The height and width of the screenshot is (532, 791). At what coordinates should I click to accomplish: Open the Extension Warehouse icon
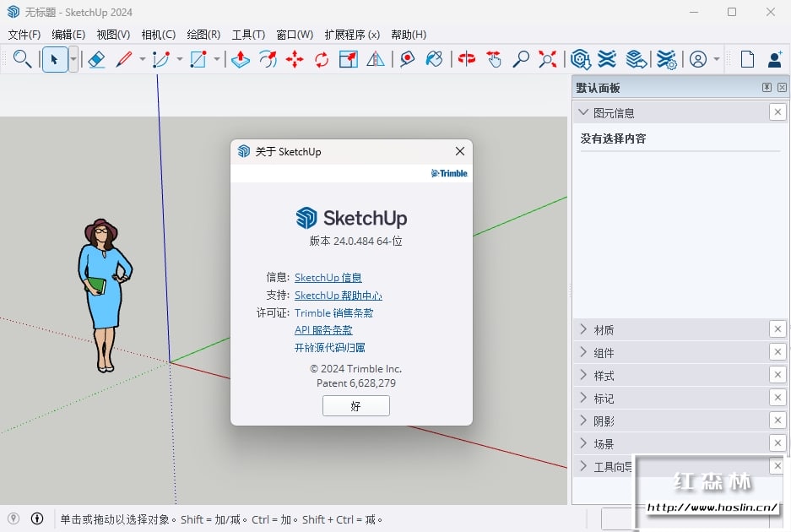pos(607,59)
